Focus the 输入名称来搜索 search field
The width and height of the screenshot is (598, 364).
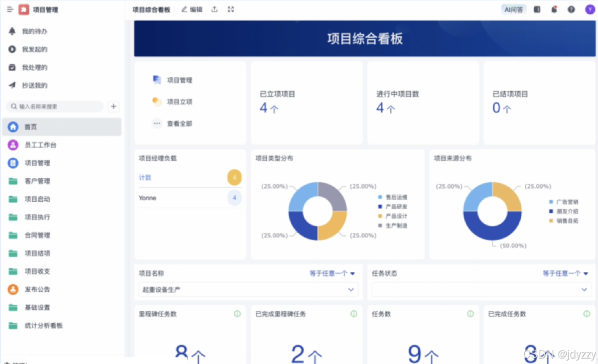55,106
